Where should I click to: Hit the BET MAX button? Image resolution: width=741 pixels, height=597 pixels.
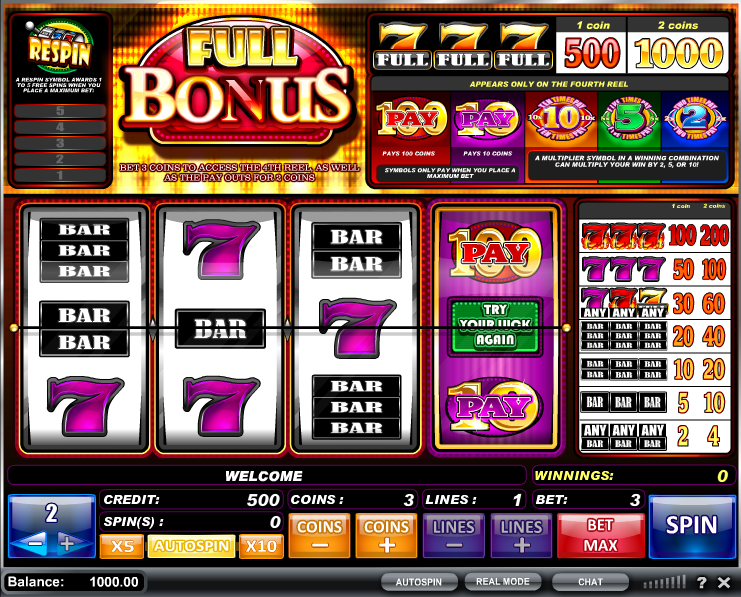601,536
